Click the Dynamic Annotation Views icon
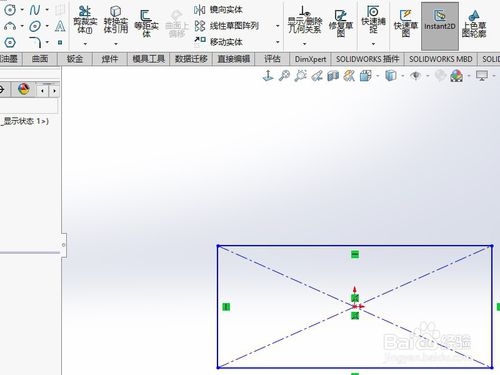The image size is (500, 375). [x=349, y=76]
